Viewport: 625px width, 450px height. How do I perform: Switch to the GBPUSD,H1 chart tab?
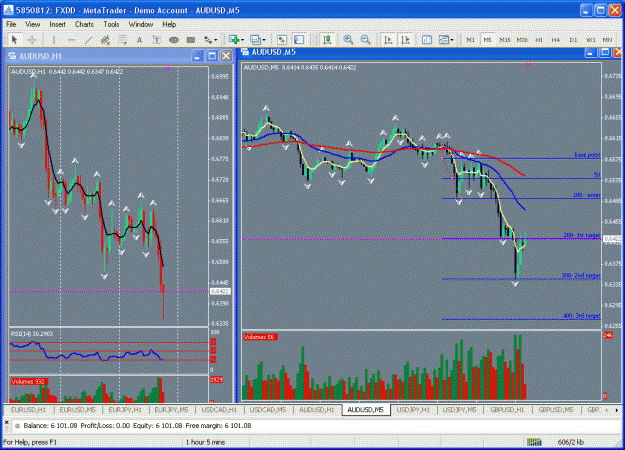(507, 410)
